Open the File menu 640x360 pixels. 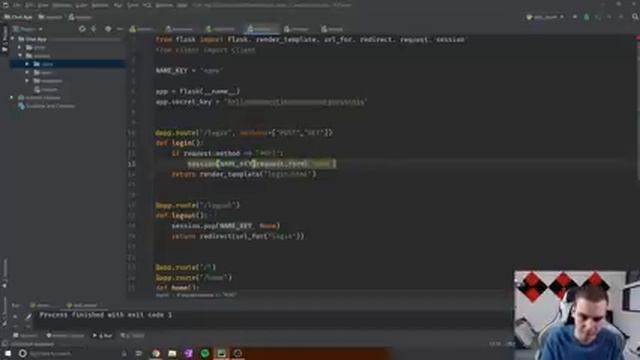tap(17, 5)
